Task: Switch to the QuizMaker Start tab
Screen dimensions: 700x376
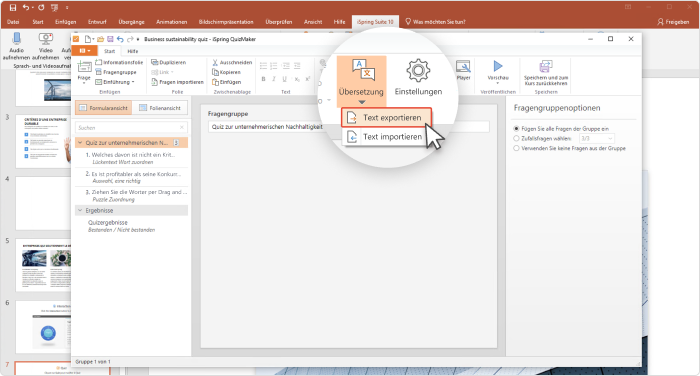Action: pyautogui.click(x=109, y=51)
